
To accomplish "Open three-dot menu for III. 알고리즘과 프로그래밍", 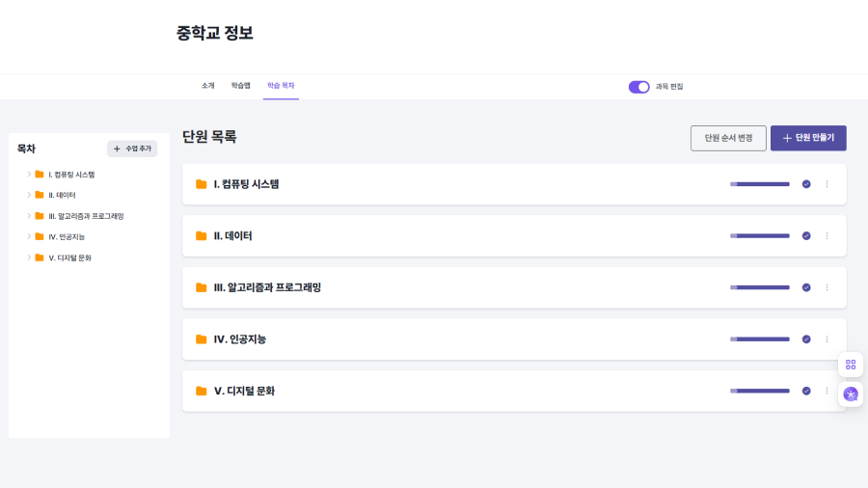I will (x=827, y=287).
